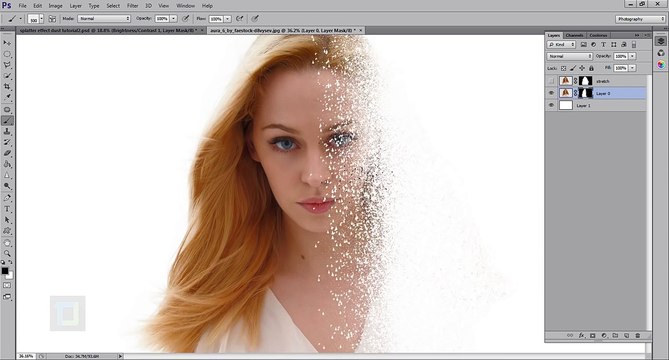The height and width of the screenshot is (360, 669).
Task: Create a new layer group
Action: [x=615, y=336]
